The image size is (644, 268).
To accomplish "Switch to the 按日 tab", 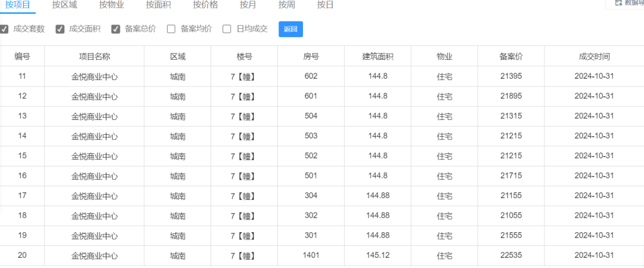I will pyautogui.click(x=326, y=5).
